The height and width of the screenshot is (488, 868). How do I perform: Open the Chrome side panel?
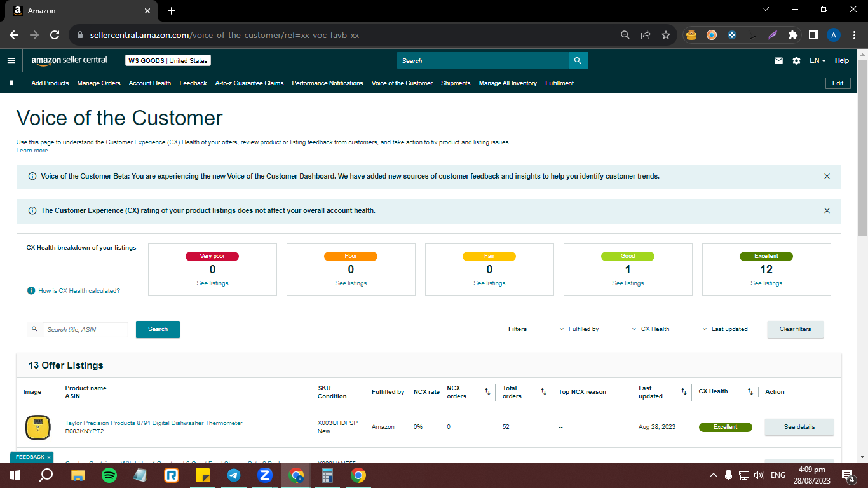(813, 35)
